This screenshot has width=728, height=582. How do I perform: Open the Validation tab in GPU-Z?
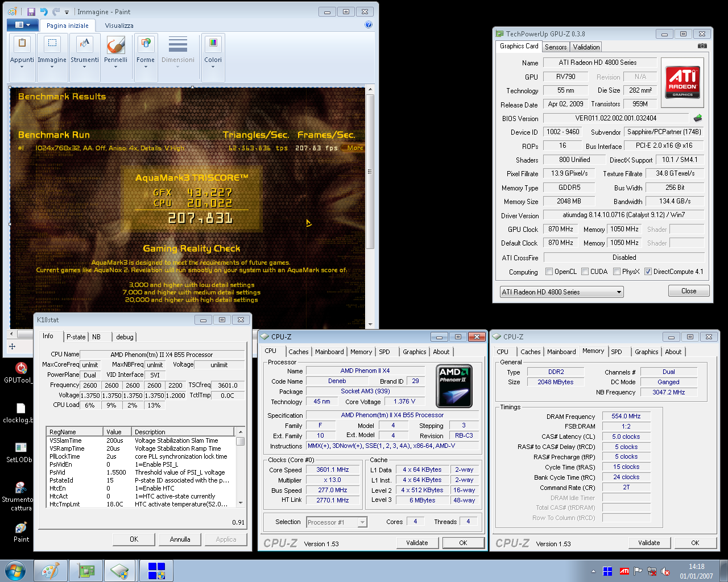586,47
